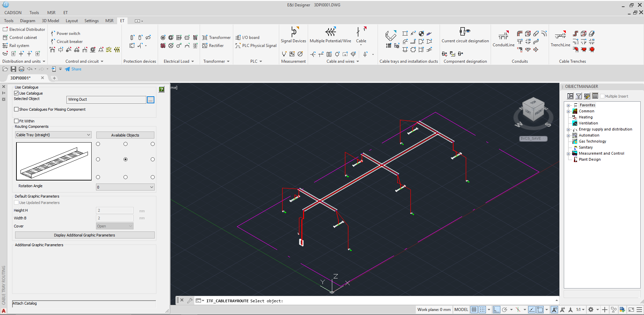The width and height of the screenshot is (644, 315).
Task: Select the bottom-left alignment radio button
Action: click(98, 177)
